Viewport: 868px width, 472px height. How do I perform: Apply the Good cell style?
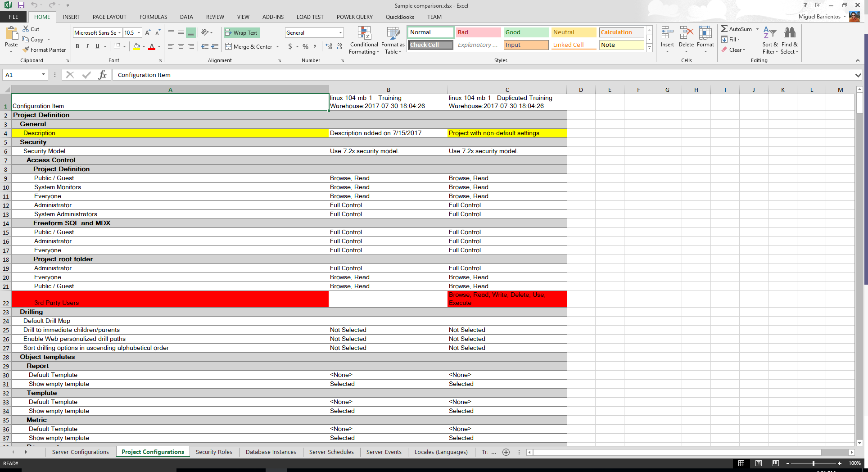(525, 32)
